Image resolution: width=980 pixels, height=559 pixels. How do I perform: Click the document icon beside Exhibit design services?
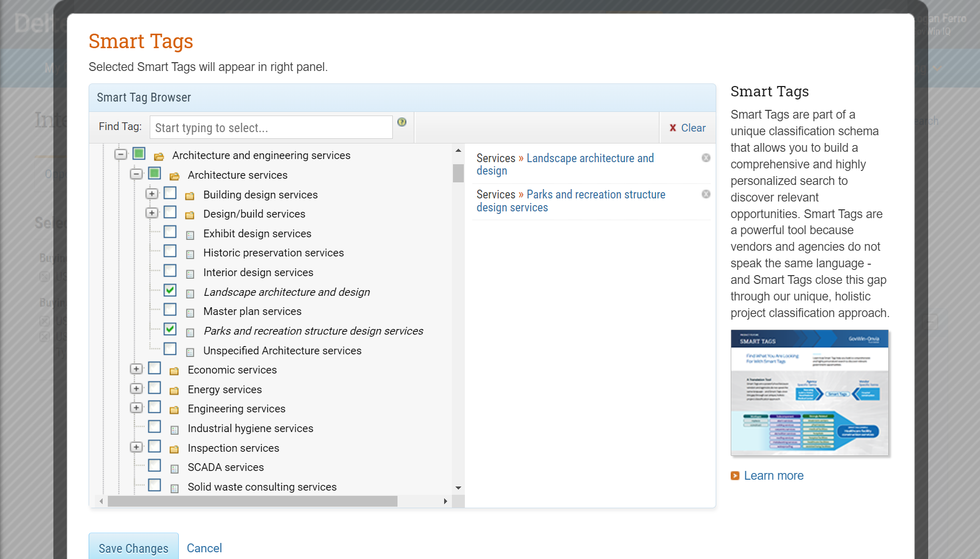click(190, 234)
